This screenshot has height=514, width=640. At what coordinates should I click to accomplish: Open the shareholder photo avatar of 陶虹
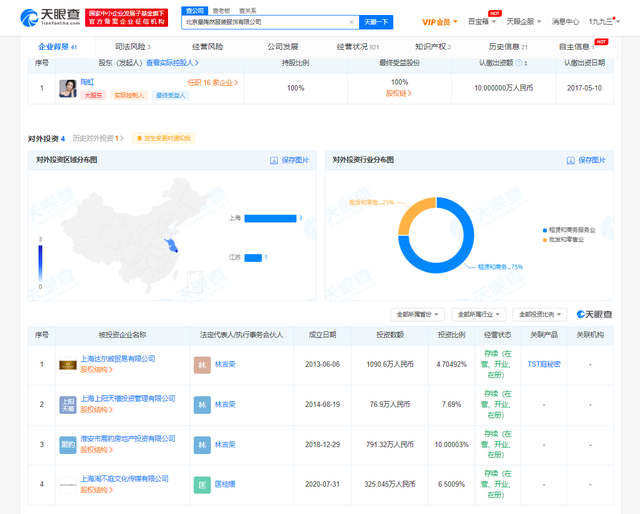(68, 89)
